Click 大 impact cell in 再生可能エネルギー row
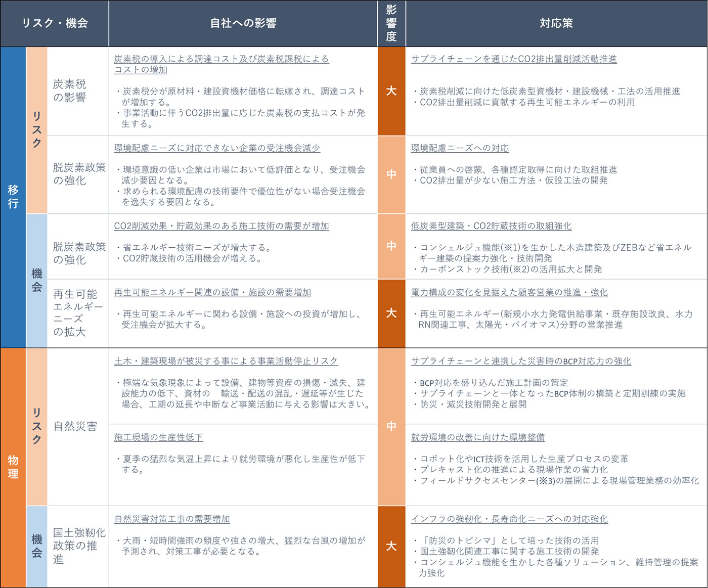Image resolution: width=708 pixels, height=588 pixels. tap(391, 313)
